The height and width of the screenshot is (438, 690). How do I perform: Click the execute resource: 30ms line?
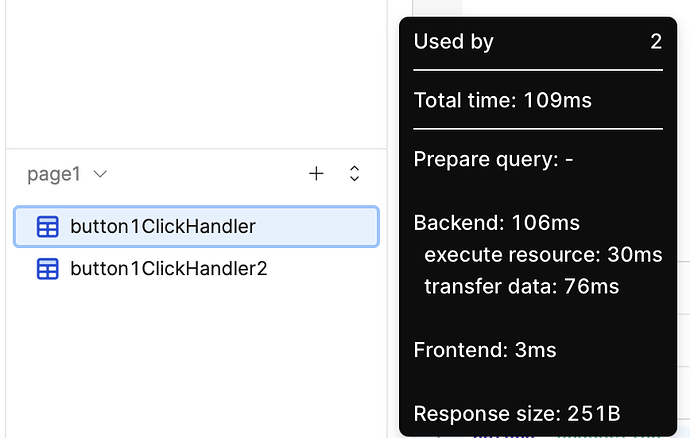[x=543, y=254]
